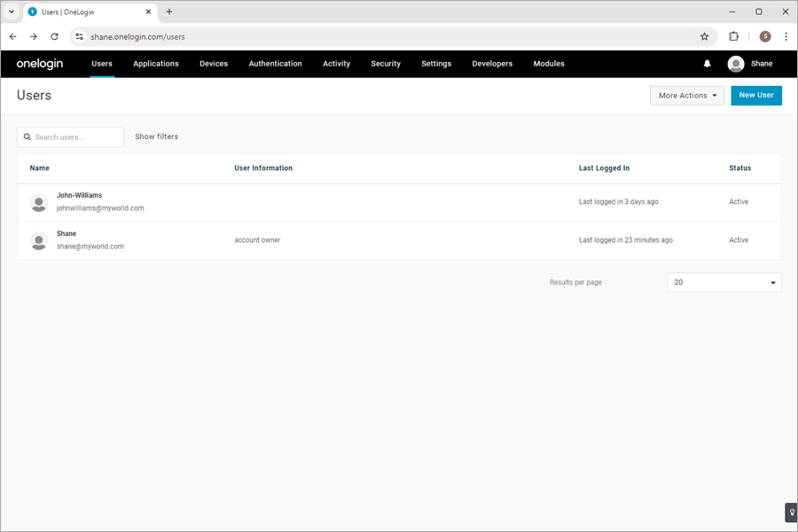Viewport: 798px width, 532px height.
Task: Open the Developers menu
Action: coord(492,64)
